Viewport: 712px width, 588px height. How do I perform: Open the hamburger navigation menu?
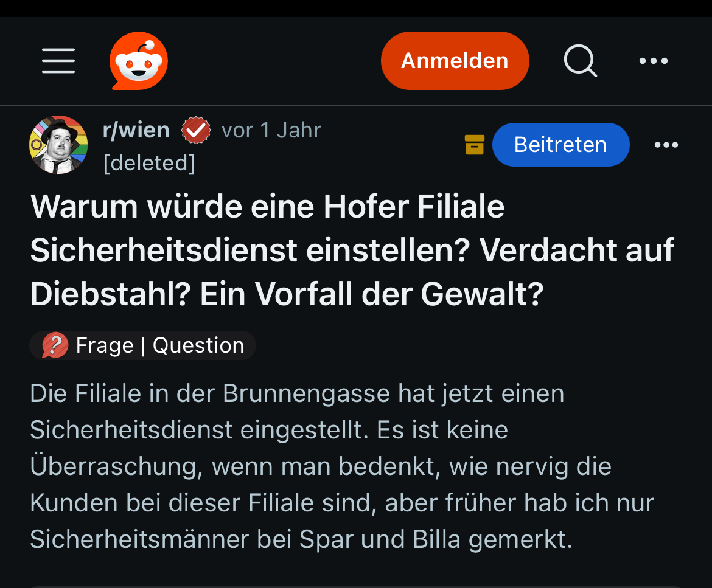58,61
